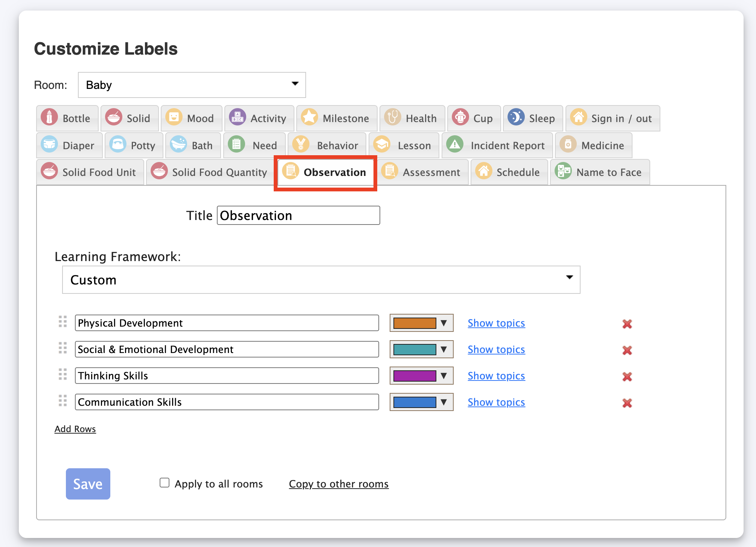Enable Apply to all rooms checkbox

click(x=165, y=483)
